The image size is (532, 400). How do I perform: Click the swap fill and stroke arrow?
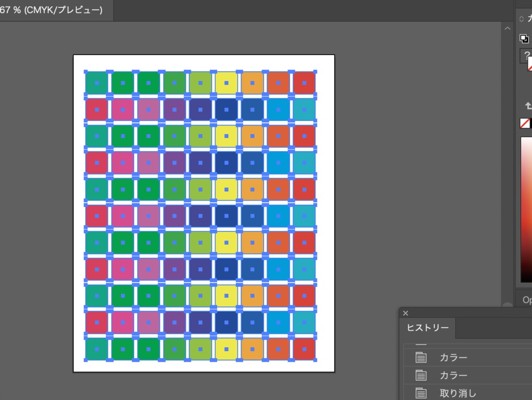(528, 106)
